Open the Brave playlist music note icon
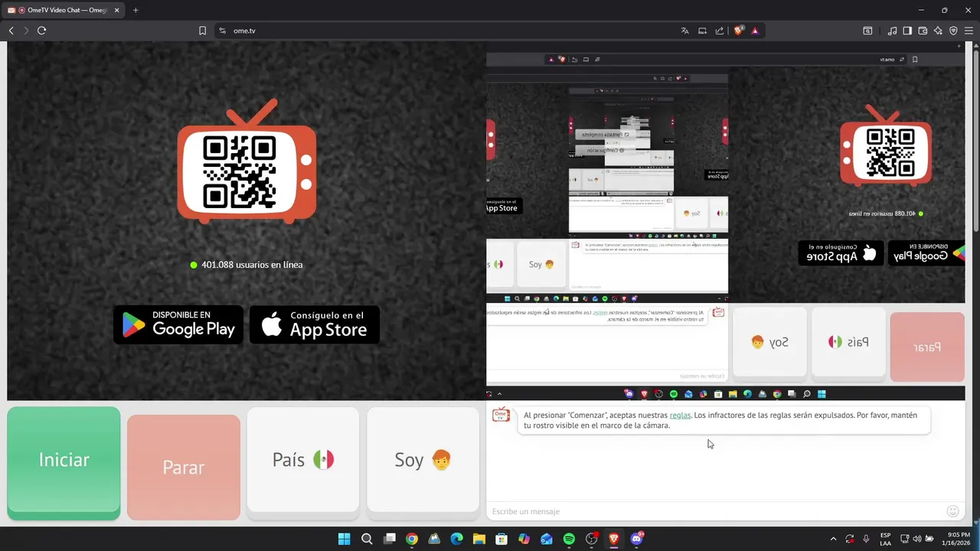Image resolution: width=980 pixels, height=551 pixels. coord(893,31)
